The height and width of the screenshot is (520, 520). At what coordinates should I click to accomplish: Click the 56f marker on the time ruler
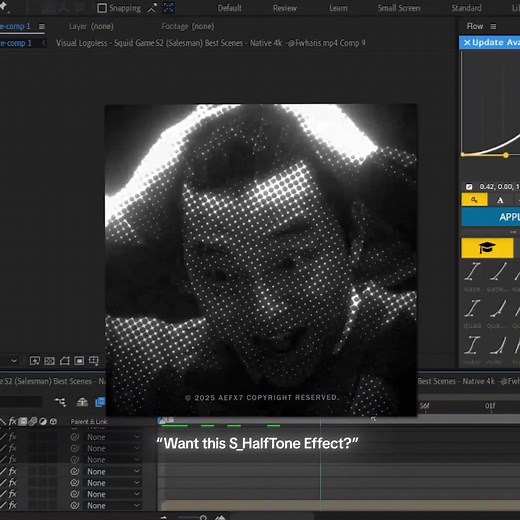[424, 406]
